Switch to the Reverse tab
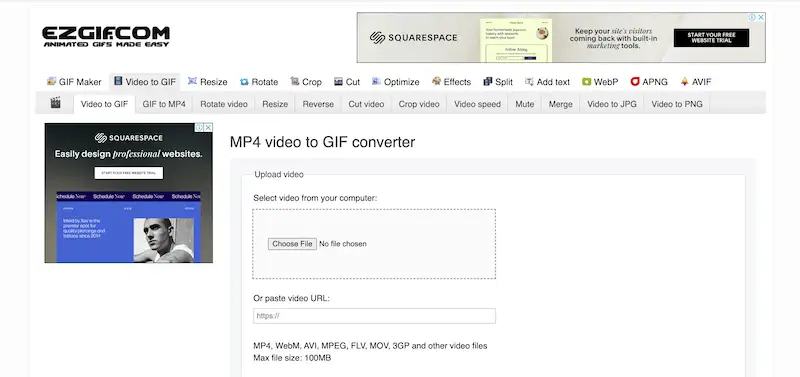The width and height of the screenshot is (800, 377). tap(318, 104)
